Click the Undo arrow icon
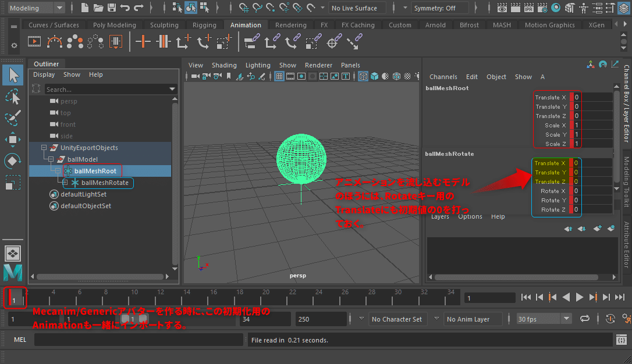 [125, 8]
